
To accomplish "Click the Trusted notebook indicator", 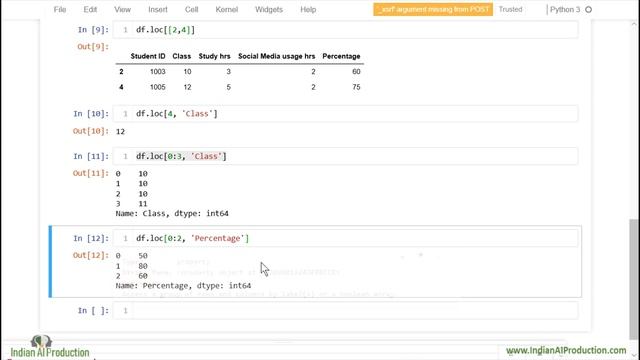I will pyautogui.click(x=510, y=9).
